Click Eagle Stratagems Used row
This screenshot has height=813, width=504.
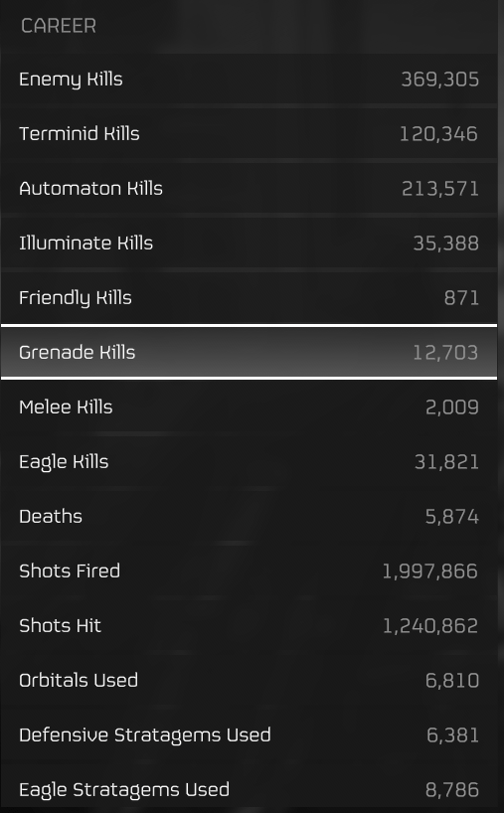tap(249, 789)
